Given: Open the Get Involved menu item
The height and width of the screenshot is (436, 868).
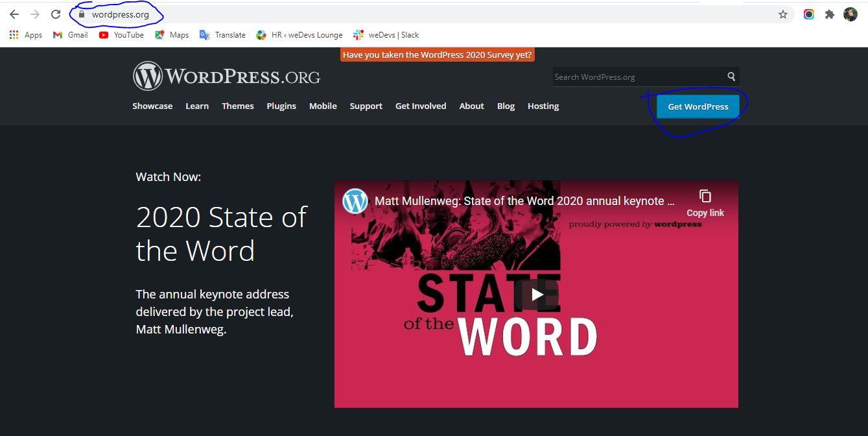Looking at the screenshot, I should (421, 106).
